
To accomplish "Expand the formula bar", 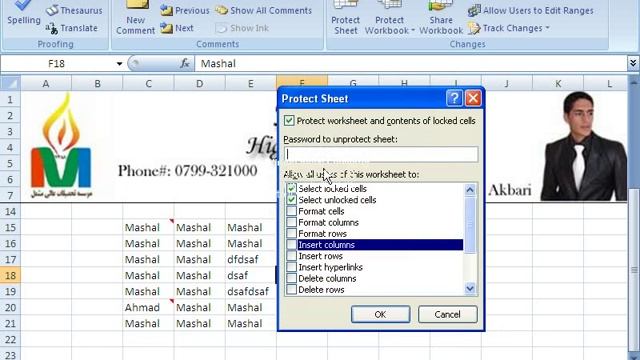I will pyautogui.click(x=633, y=63).
